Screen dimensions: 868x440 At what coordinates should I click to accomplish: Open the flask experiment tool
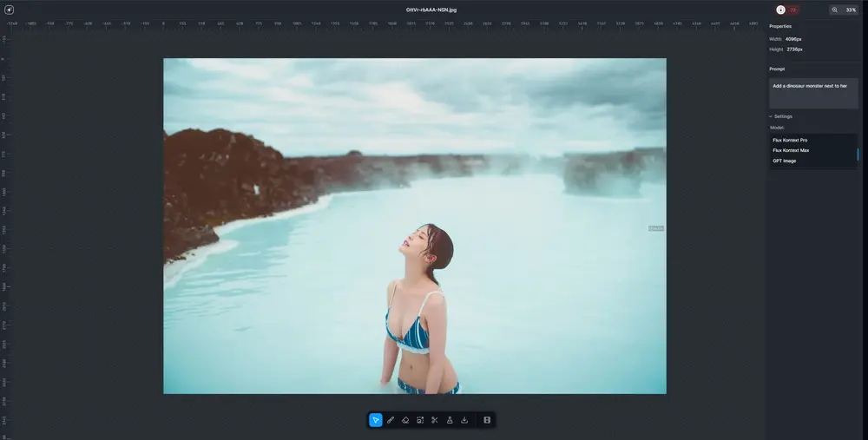click(450, 420)
